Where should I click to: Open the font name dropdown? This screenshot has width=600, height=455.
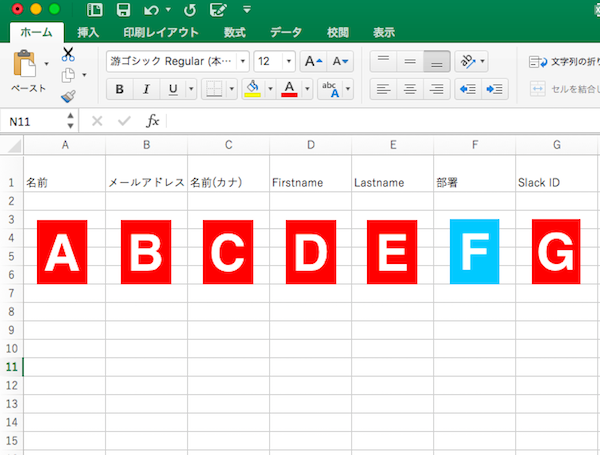click(x=242, y=61)
